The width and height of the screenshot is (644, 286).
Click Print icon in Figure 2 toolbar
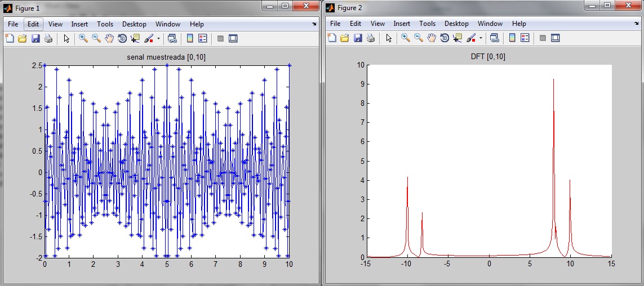371,38
